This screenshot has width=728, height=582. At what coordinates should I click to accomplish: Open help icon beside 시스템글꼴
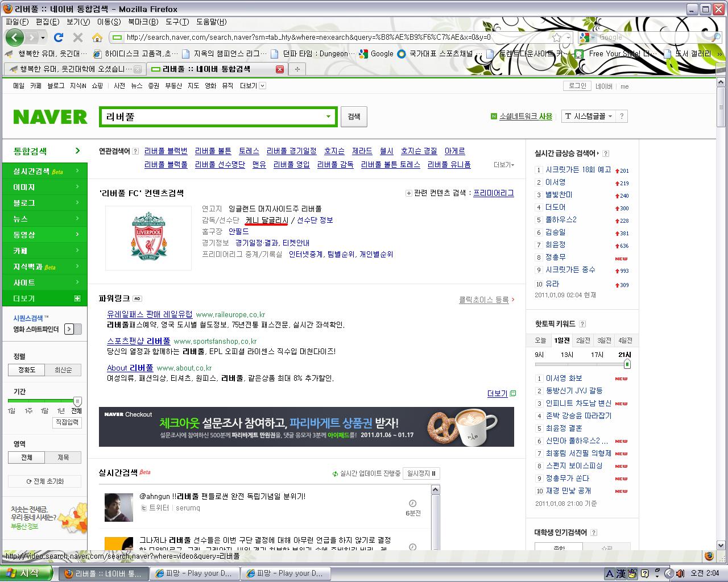tap(622, 116)
